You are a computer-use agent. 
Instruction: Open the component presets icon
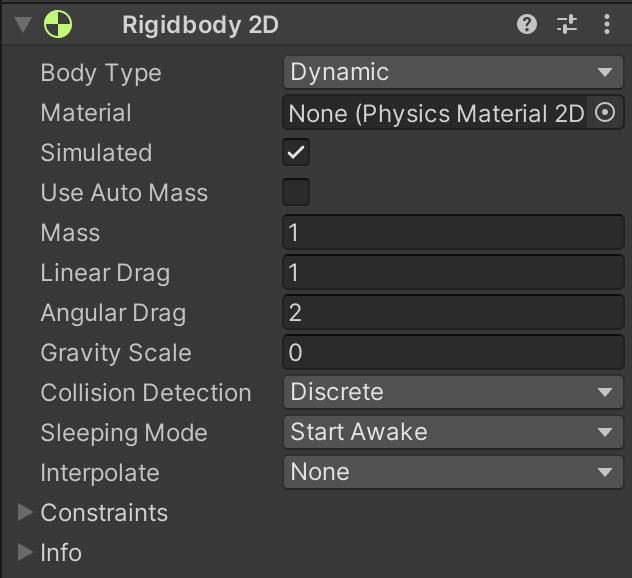(567, 25)
